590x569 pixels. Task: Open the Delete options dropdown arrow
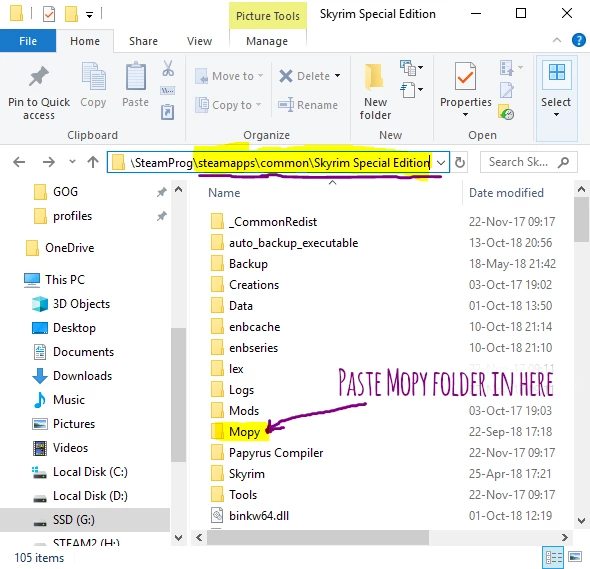338,76
